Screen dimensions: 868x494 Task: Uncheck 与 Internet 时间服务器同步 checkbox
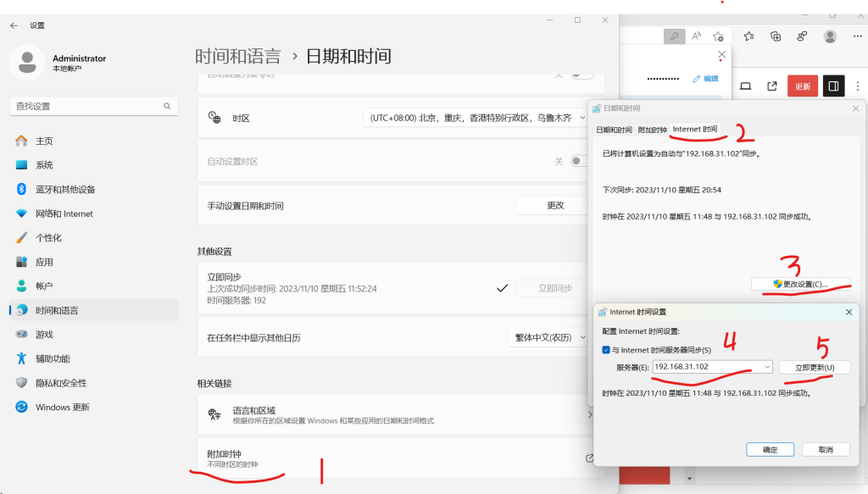pos(605,349)
